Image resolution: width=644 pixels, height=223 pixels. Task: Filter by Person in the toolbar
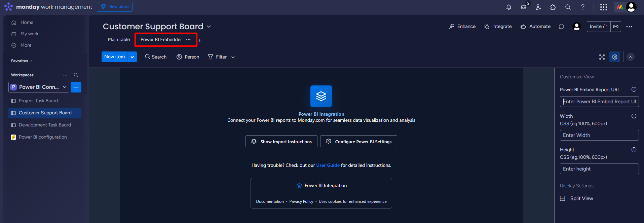[x=188, y=57]
